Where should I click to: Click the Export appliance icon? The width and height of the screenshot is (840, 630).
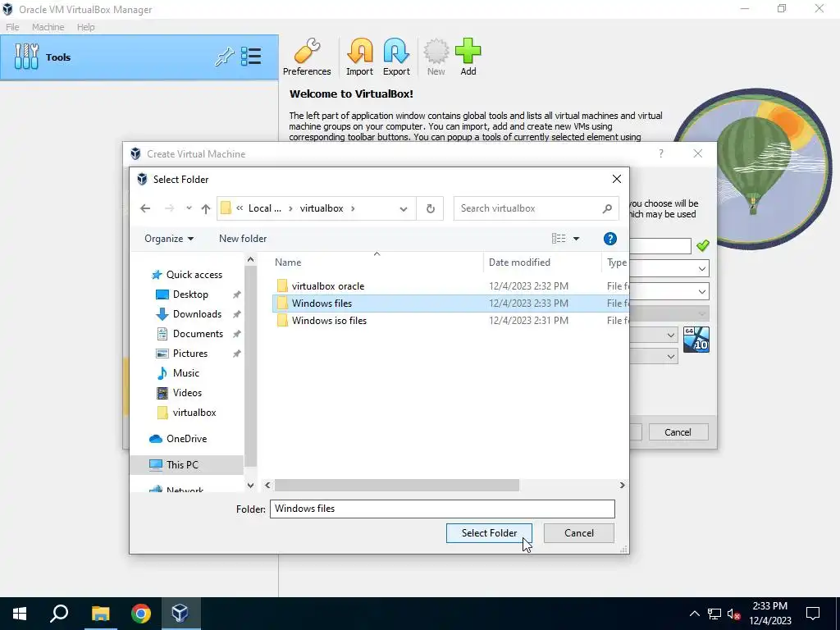396,57
